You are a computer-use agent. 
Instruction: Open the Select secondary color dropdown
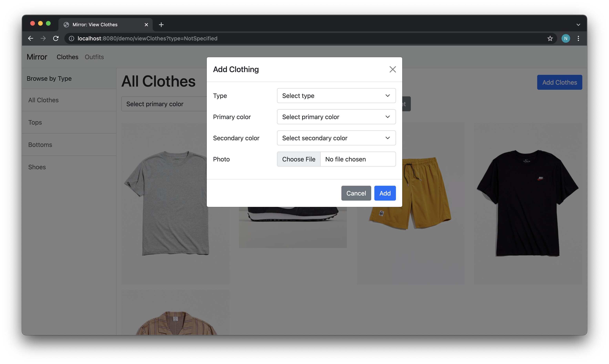pyautogui.click(x=336, y=138)
